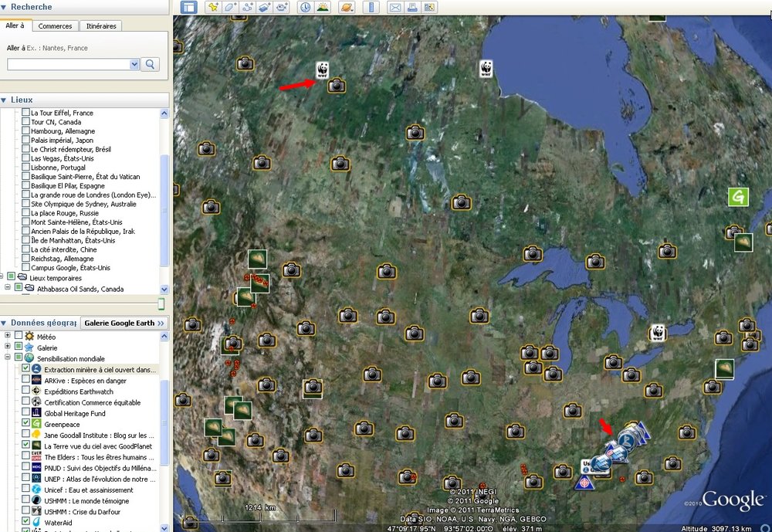Check the ARKive : Espèces en danger layer
772x532 pixels.
(25, 379)
